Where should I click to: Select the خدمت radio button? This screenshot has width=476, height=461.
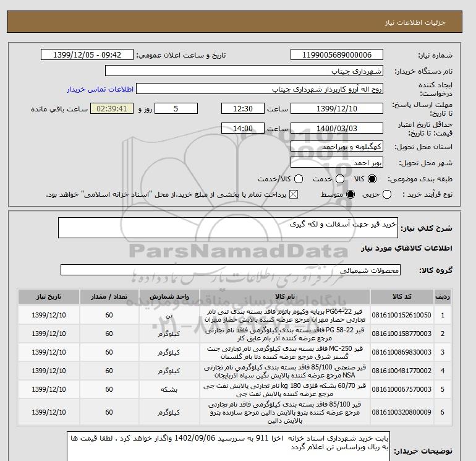pos(340,179)
